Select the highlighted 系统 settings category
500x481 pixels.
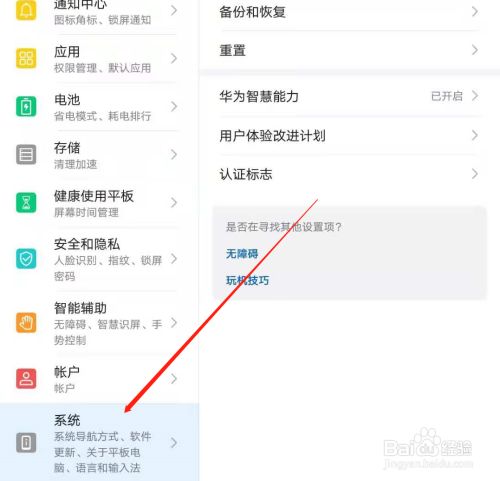pyautogui.click(x=99, y=442)
